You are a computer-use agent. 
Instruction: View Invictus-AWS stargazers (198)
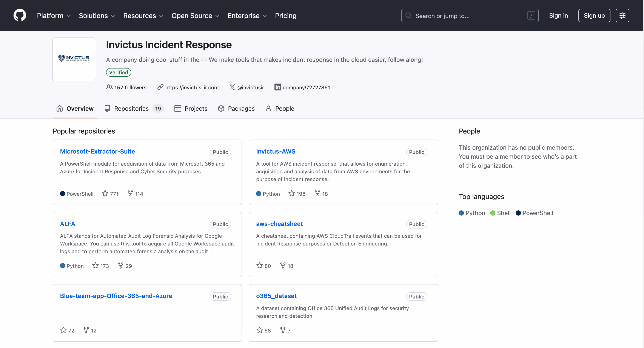click(297, 194)
